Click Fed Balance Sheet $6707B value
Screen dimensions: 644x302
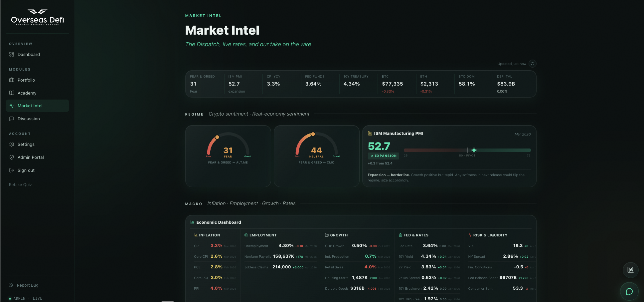(508, 278)
